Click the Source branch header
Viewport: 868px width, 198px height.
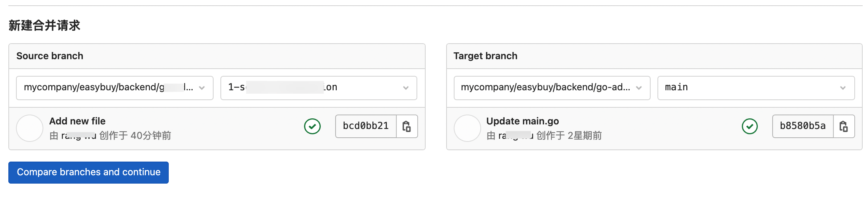point(50,56)
